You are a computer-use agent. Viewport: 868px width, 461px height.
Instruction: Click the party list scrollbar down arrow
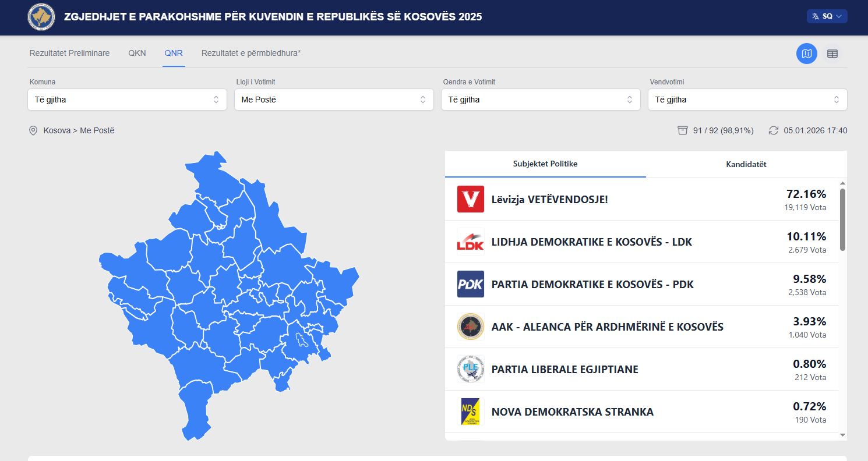point(842,434)
